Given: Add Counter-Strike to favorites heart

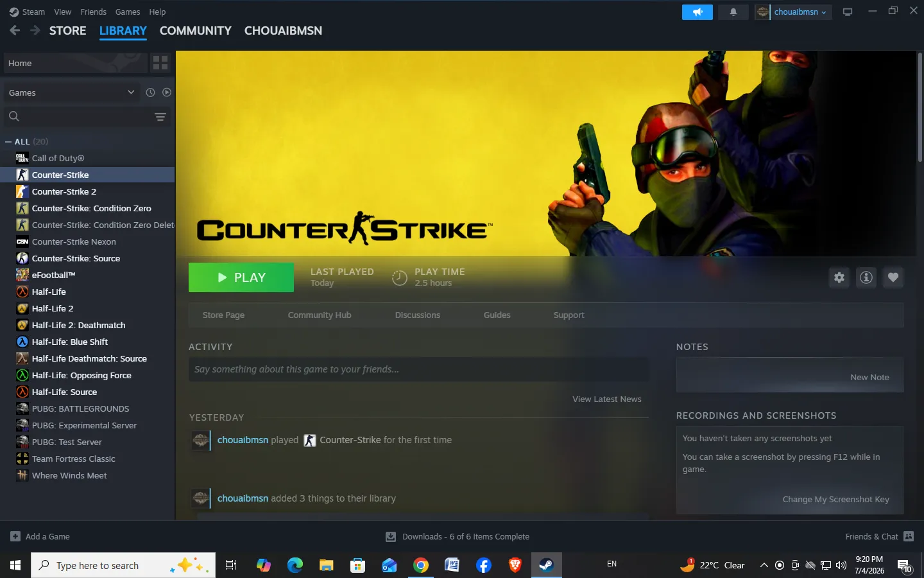Looking at the screenshot, I should click(893, 277).
